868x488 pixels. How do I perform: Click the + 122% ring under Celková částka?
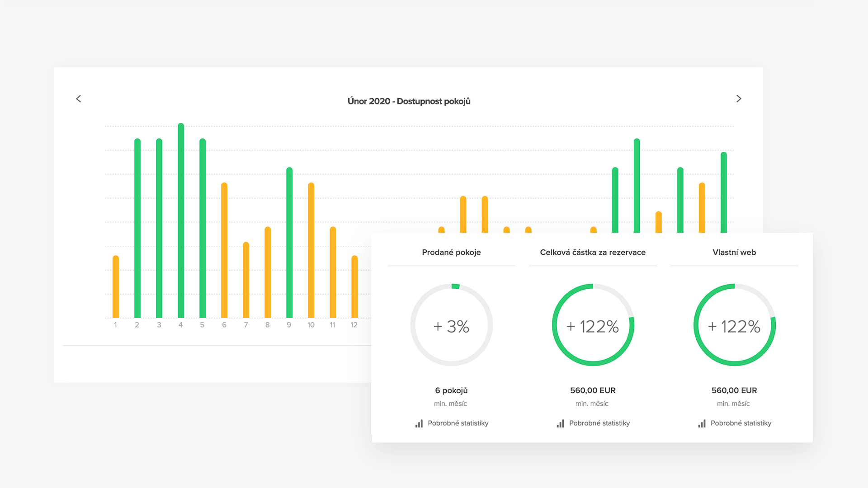[x=593, y=325]
